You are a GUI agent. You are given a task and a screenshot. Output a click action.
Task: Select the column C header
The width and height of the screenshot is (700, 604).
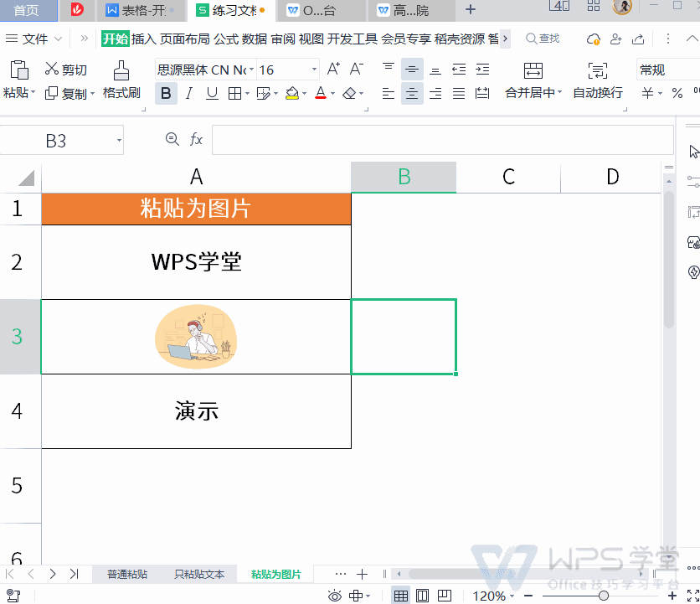click(x=508, y=177)
